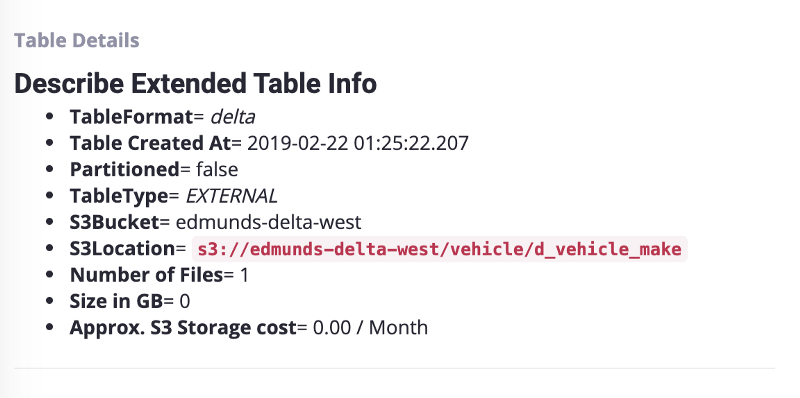Click the false partition value

(217, 169)
